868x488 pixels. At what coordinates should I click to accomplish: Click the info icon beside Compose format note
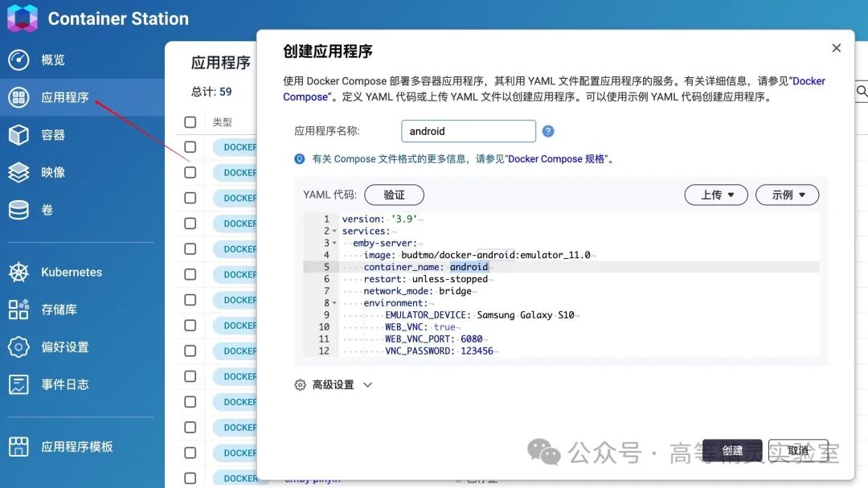pos(300,159)
